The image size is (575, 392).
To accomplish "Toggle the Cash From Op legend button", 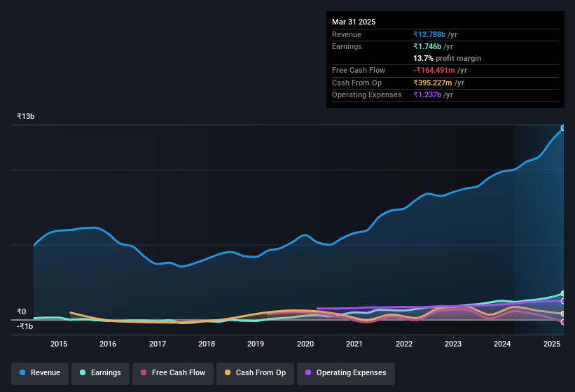I will pyautogui.click(x=255, y=373).
